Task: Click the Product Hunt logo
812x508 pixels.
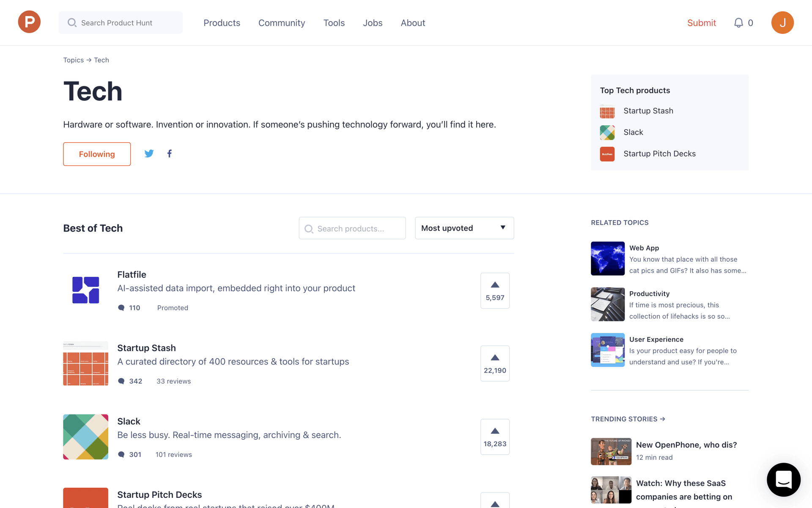Action: click(29, 22)
